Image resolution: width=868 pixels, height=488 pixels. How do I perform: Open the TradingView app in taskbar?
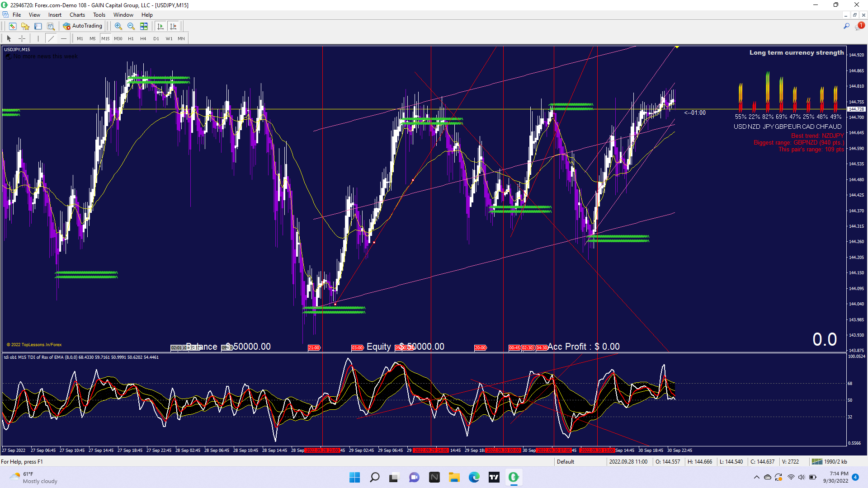click(494, 477)
